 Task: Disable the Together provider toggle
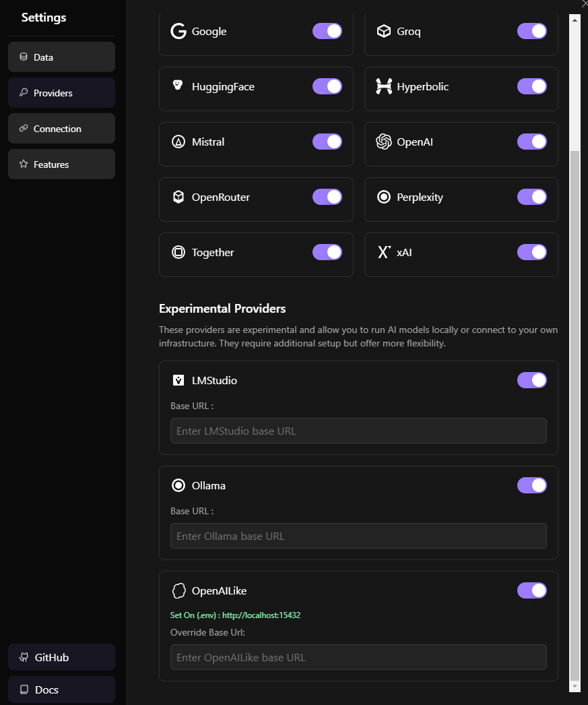(327, 252)
